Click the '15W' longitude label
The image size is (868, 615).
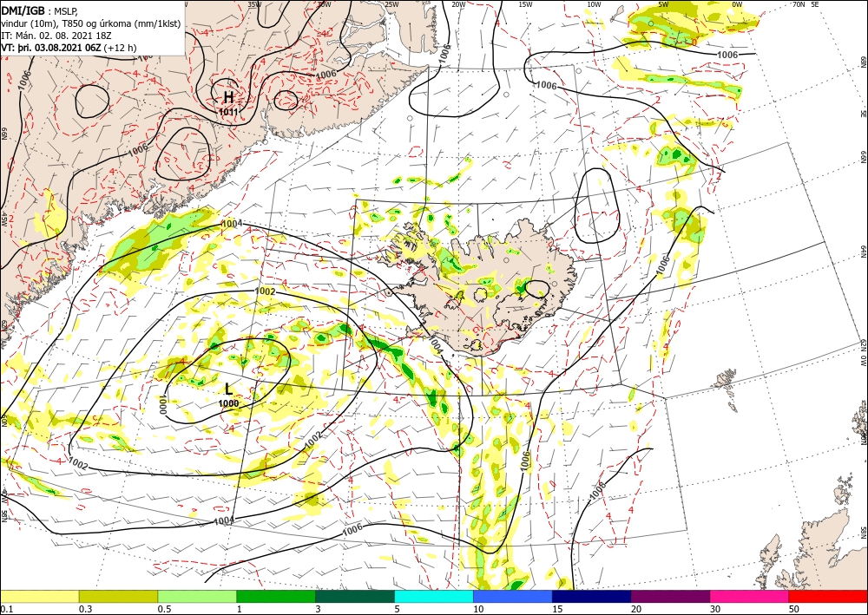point(525,4)
